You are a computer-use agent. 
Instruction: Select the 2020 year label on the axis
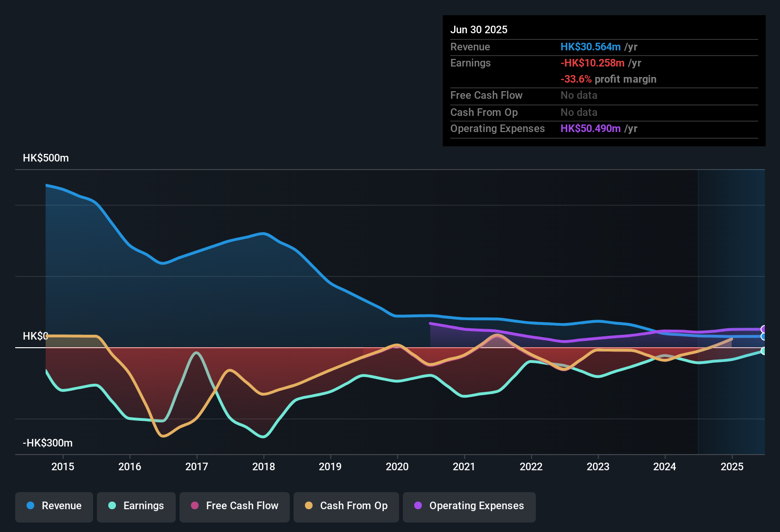[x=397, y=466]
